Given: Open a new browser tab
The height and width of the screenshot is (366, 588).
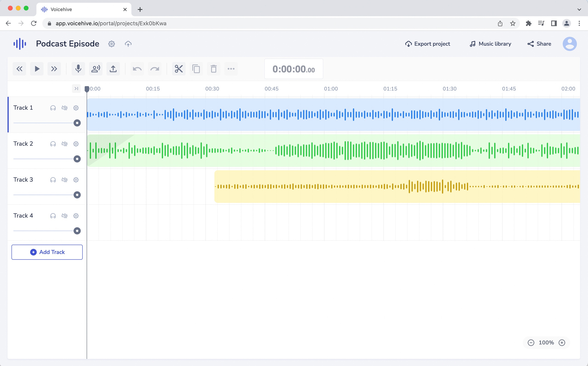Looking at the screenshot, I should point(140,10).
